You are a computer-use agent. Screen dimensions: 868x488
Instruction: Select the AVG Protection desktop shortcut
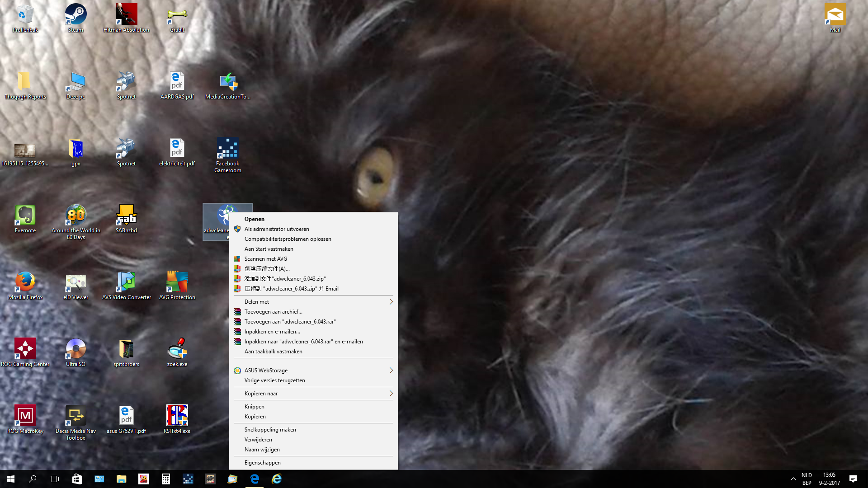point(177,286)
